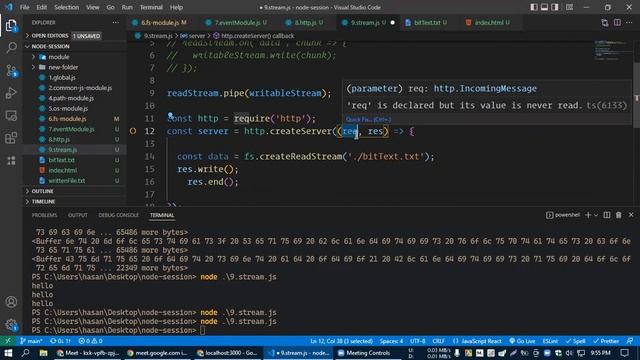Open the File menu

click(24, 7)
